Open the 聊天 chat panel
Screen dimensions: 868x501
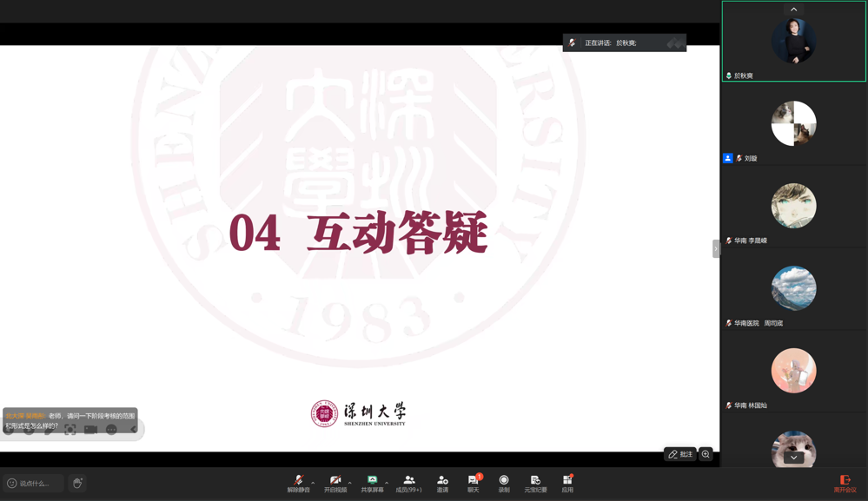474,483
